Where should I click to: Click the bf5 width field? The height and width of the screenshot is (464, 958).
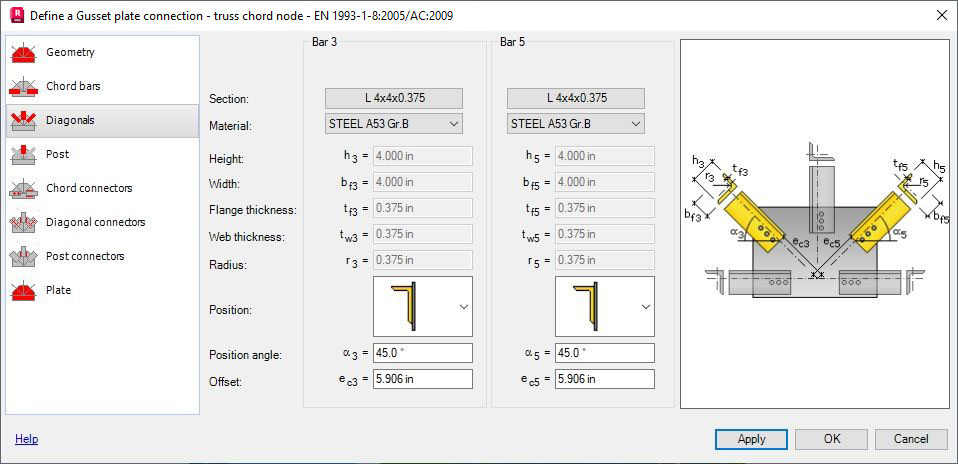click(x=605, y=182)
